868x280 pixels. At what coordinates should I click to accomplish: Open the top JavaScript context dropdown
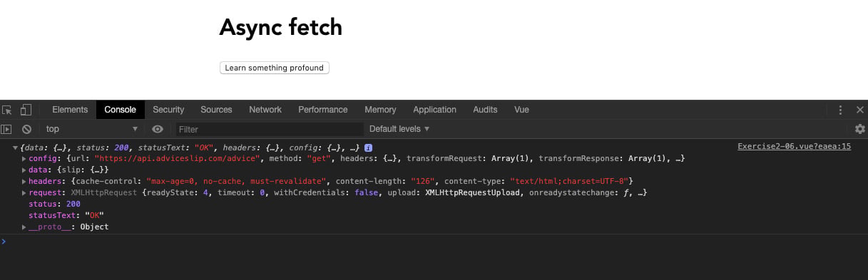click(91, 129)
